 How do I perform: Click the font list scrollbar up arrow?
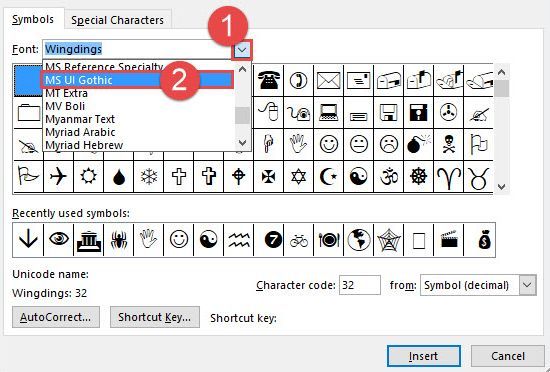pyautogui.click(x=242, y=69)
